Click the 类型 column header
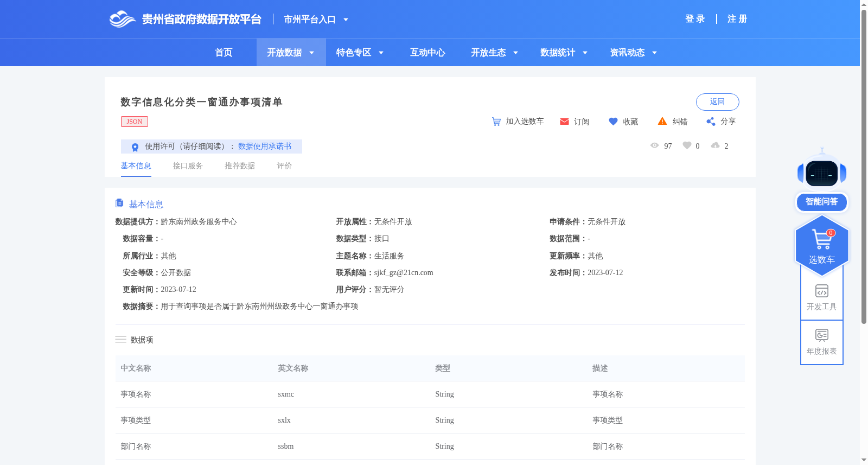Image resolution: width=868 pixels, height=465 pixels. [x=443, y=368]
